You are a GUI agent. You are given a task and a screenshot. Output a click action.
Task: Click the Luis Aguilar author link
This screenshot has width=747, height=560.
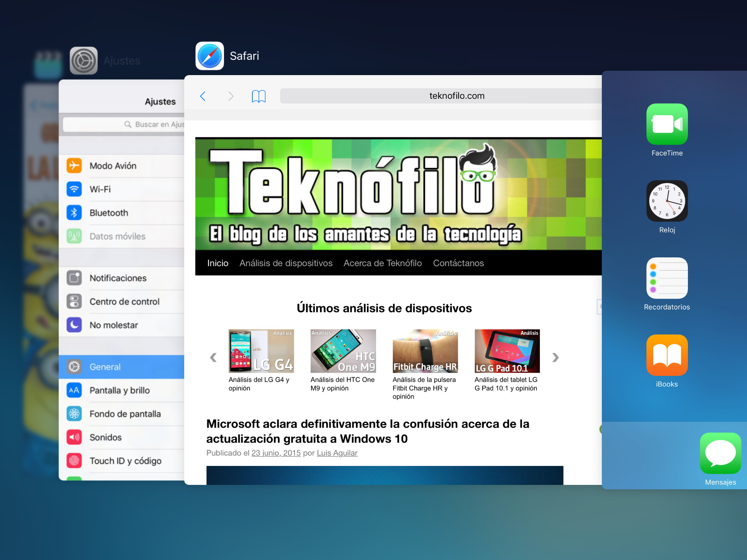pyautogui.click(x=337, y=453)
